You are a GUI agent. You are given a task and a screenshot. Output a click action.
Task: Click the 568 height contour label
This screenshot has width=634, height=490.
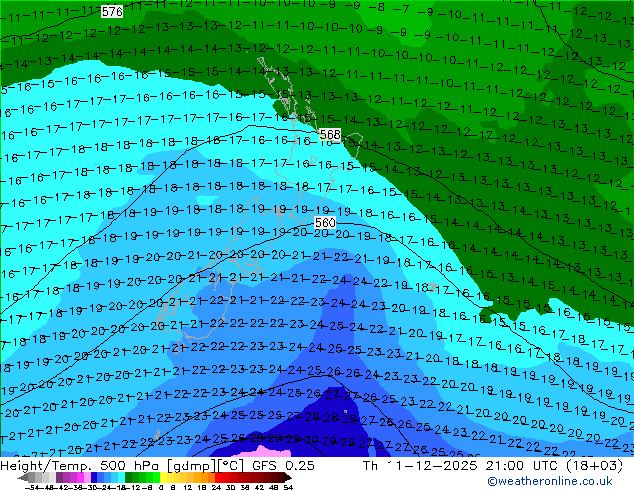click(330, 134)
